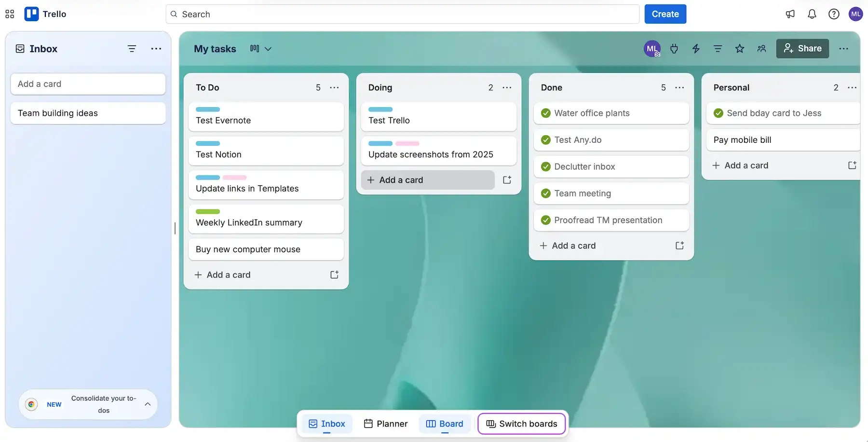Open Buy new computer mouse card
Image resolution: width=868 pixels, height=442 pixels.
(266, 249)
